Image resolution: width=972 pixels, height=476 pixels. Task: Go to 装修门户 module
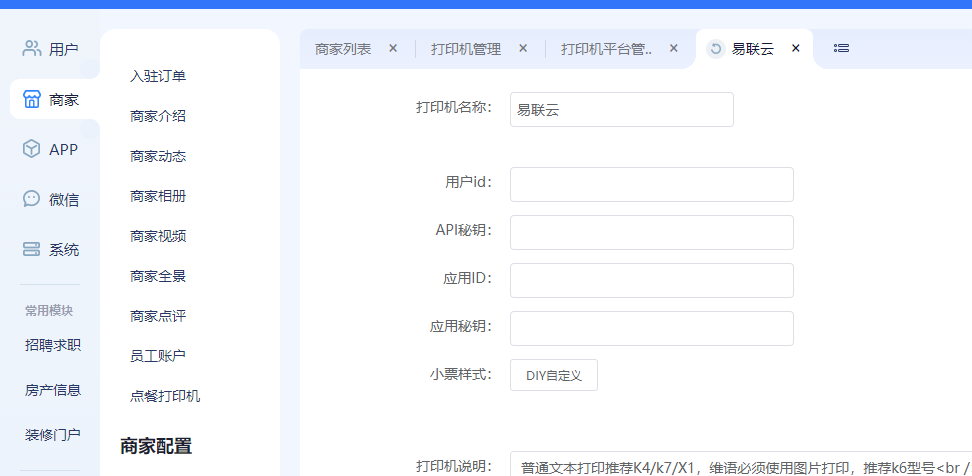(53, 434)
